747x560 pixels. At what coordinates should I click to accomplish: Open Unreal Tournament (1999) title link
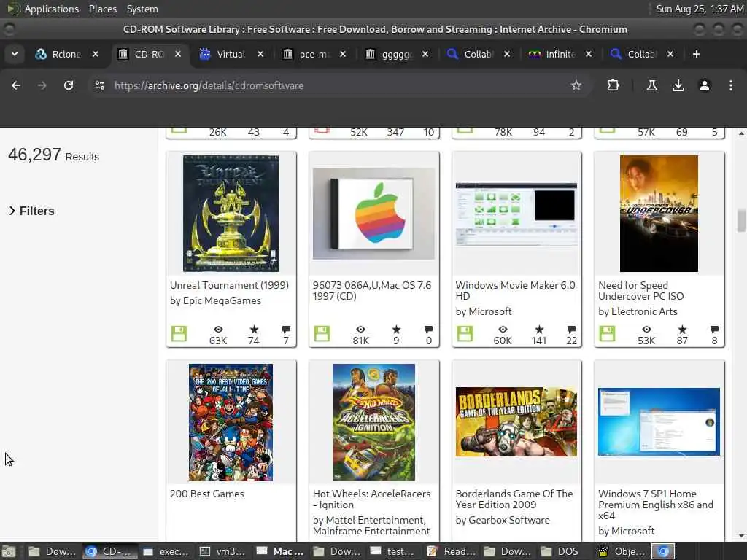click(229, 285)
